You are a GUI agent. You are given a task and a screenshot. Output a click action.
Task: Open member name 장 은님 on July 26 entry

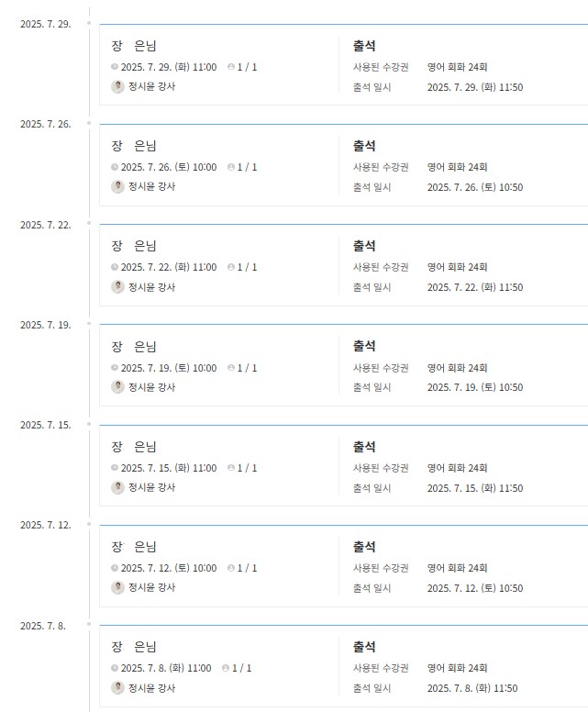coord(134,145)
